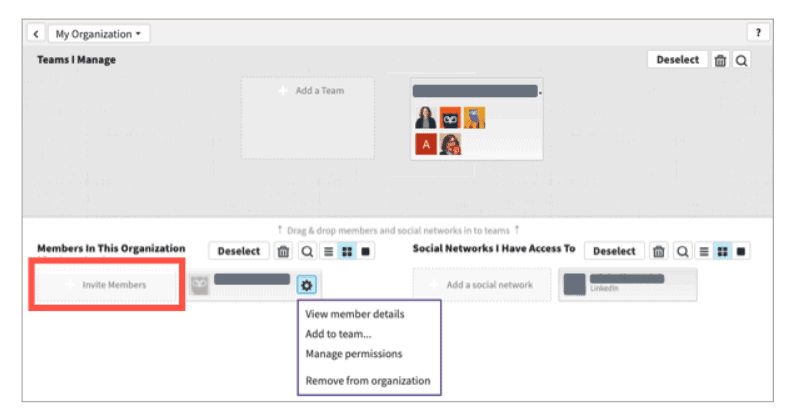
Task: Click Add a social network tile
Action: (x=482, y=285)
